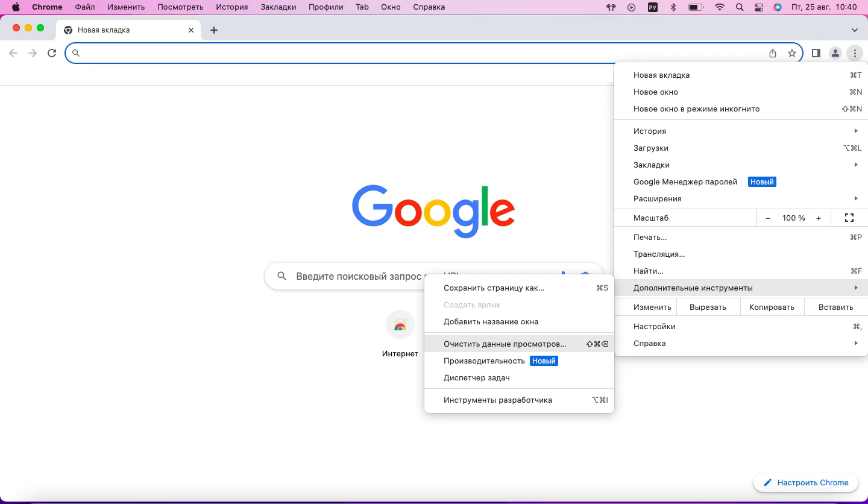Zoom in with the plus button
The image size is (868, 504).
tap(818, 218)
